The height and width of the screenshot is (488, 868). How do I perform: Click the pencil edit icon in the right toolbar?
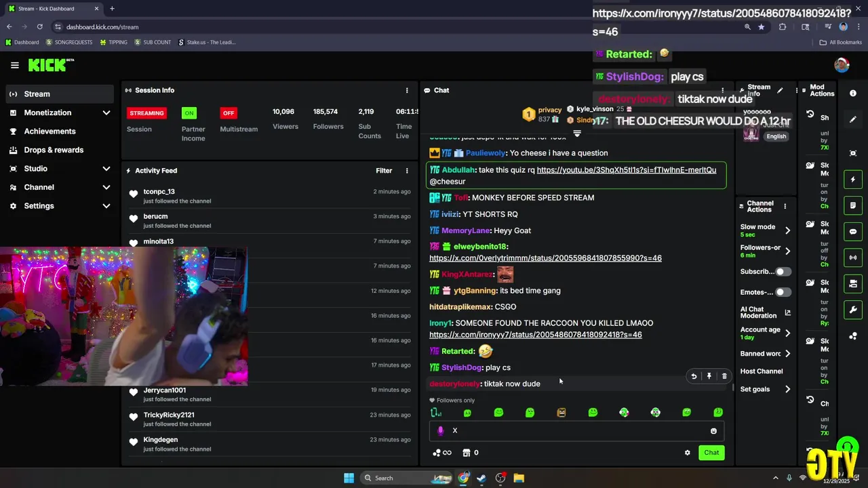853,119
